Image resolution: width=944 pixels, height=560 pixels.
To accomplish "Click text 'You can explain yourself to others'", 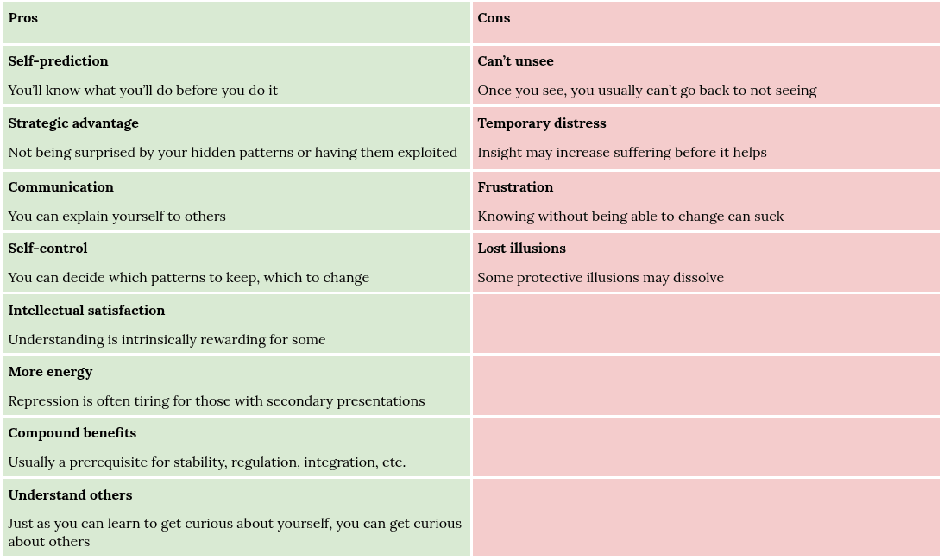I will click(116, 217).
